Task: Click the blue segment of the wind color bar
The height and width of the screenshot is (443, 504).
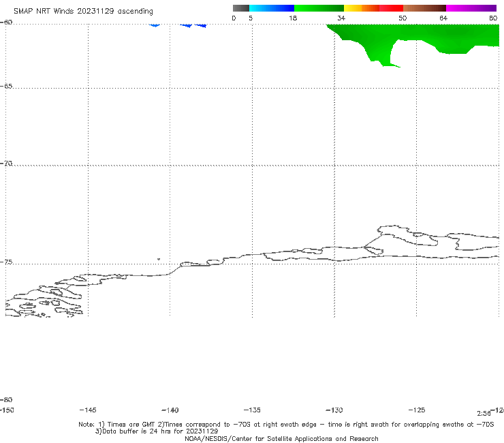Action: 272,8
